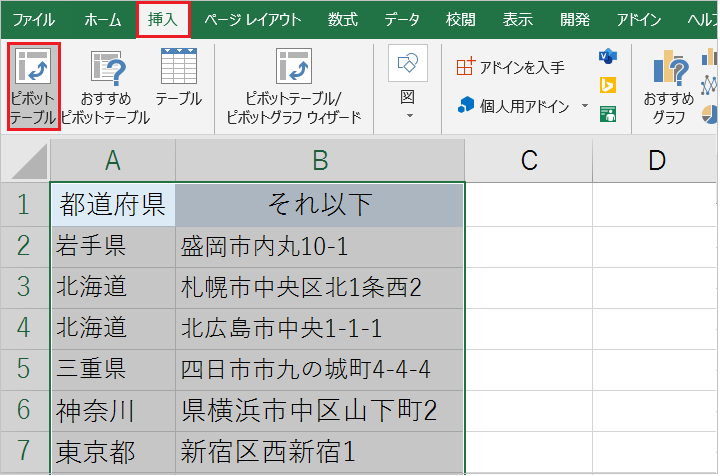Select column B header
This screenshot has height=476, width=720.
point(320,161)
